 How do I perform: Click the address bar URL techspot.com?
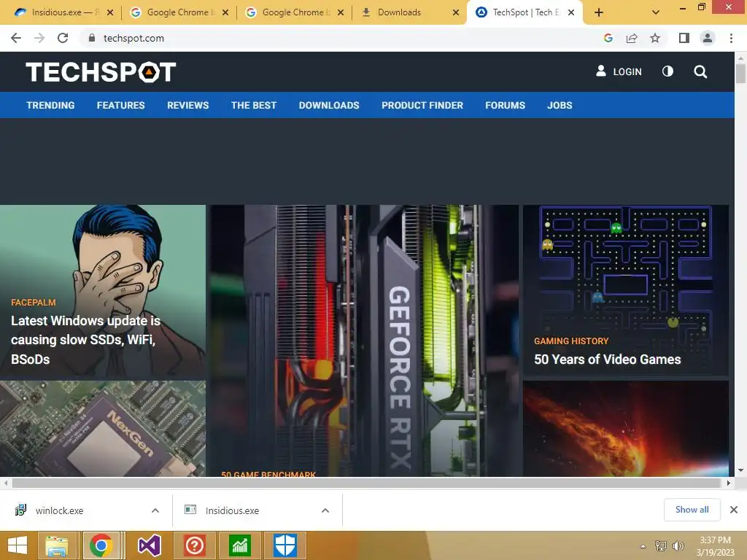tap(134, 38)
